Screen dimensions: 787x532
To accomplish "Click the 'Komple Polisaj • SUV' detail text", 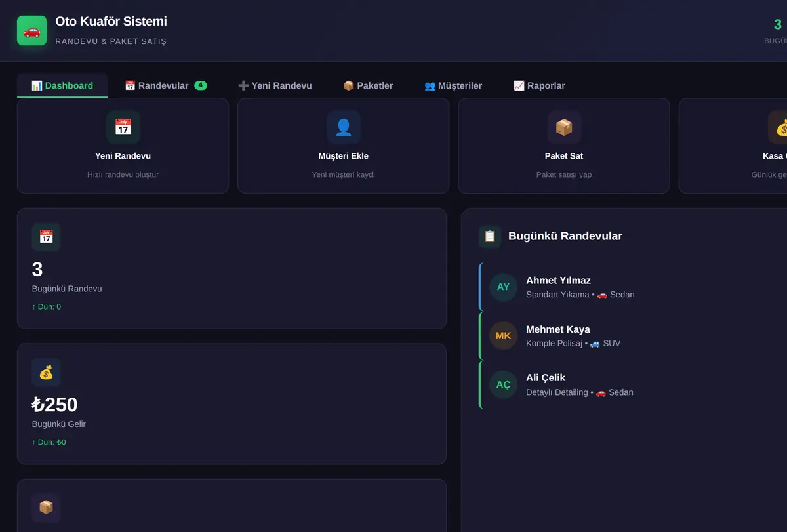I will 573,343.
